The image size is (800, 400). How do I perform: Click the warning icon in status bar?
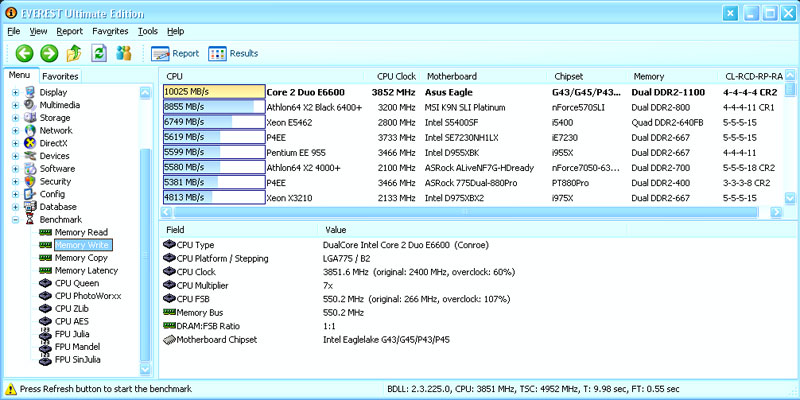pos(11,389)
